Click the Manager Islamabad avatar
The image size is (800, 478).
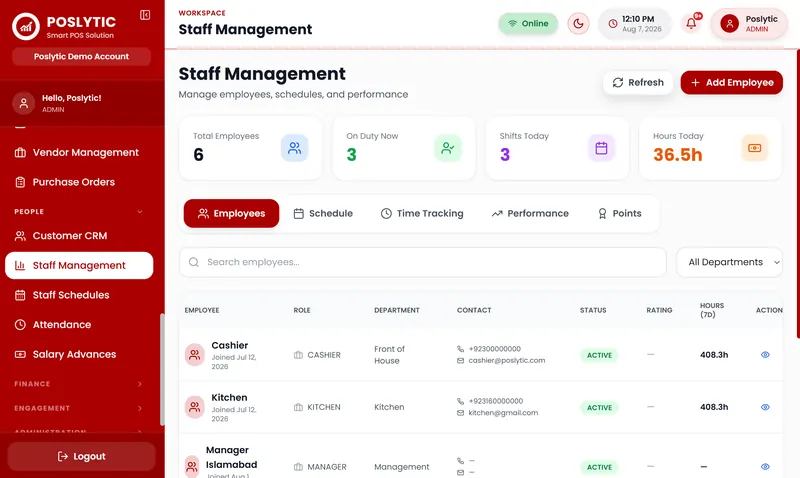pos(192,466)
